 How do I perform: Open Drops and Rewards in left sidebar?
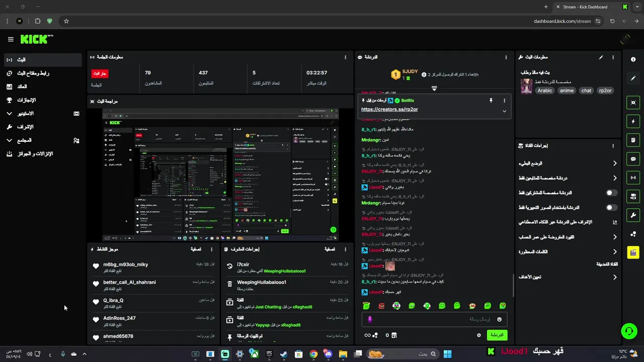coord(43,154)
